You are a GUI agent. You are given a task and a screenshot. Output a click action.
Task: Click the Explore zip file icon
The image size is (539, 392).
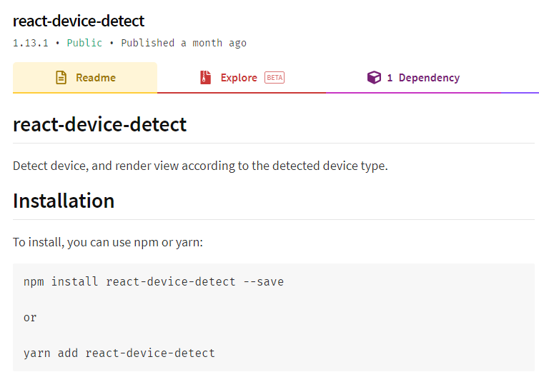[x=206, y=78]
